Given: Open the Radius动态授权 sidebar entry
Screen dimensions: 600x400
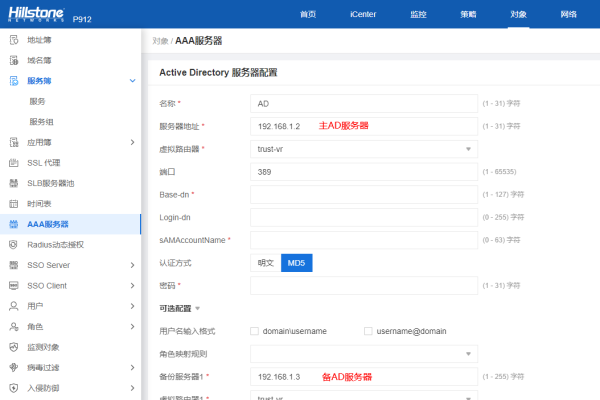Looking at the screenshot, I should (x=70, y=245).
